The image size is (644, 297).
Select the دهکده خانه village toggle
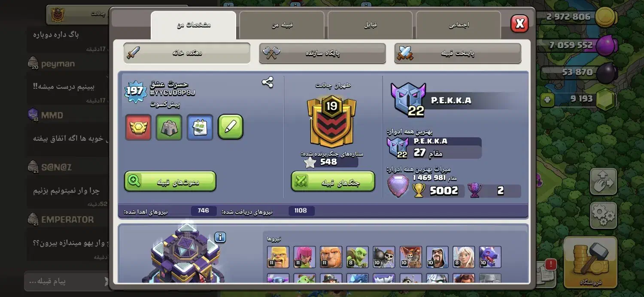click(187, 53)
